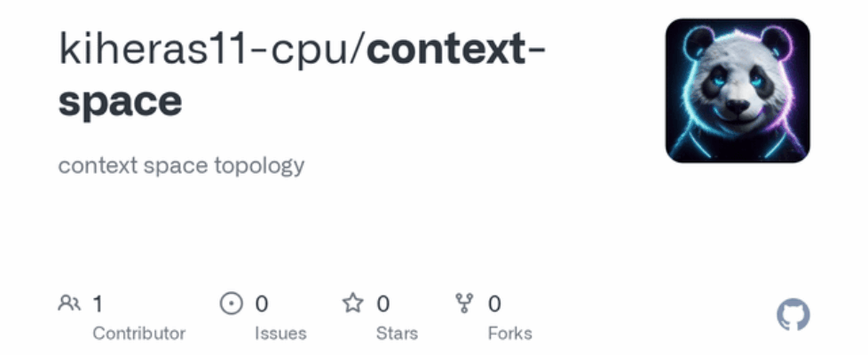Click the bold "context-" in the title
This screenshot has height=355, width=868.
pyautogui.click(x=455, y=51)
